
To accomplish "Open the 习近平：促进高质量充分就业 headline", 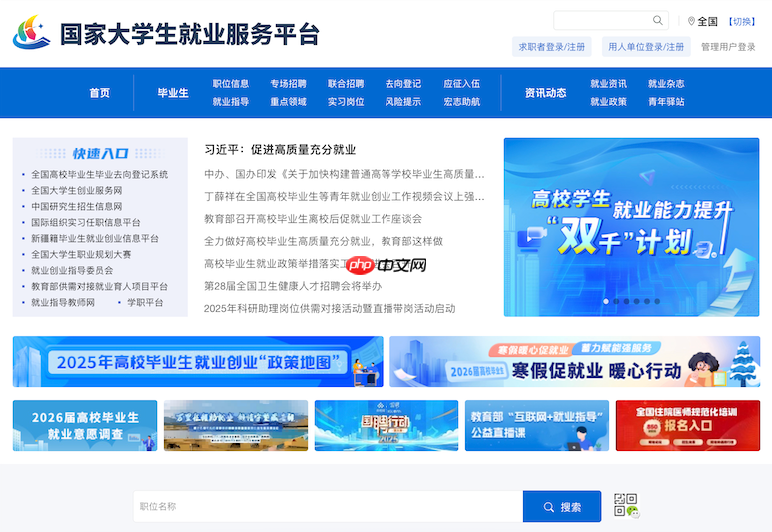I will pyautogui.click(x=280, y=150).
